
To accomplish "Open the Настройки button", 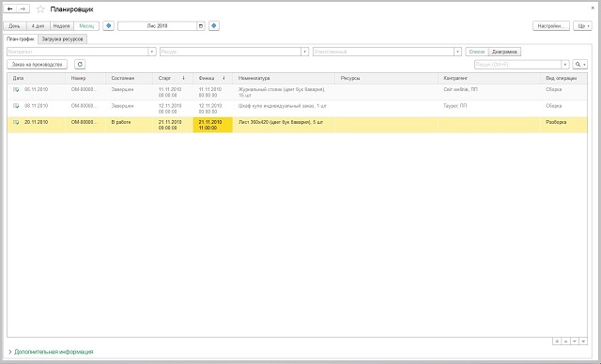I will 551,26.
